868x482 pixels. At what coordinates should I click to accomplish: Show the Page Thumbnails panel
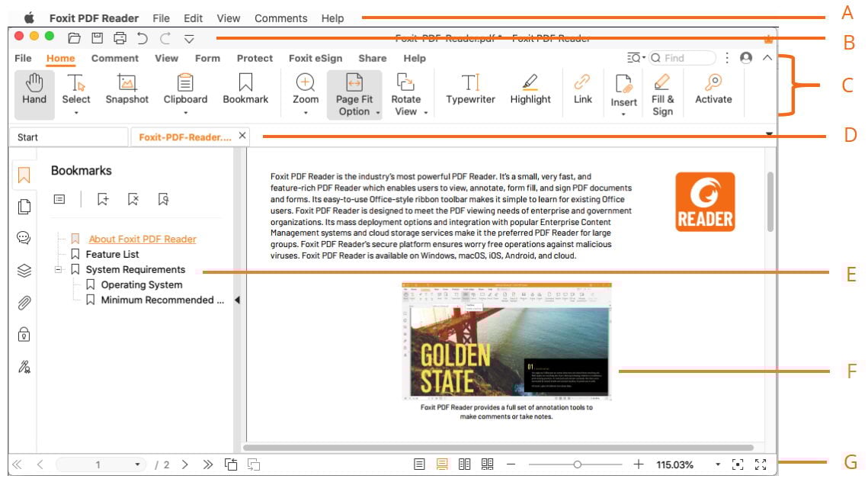pyautogui.click(x=24, y=206)
